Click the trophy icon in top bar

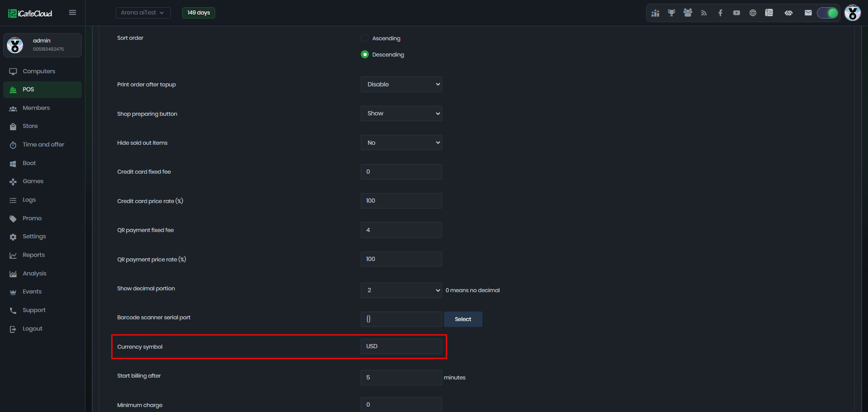coord(671,13)
